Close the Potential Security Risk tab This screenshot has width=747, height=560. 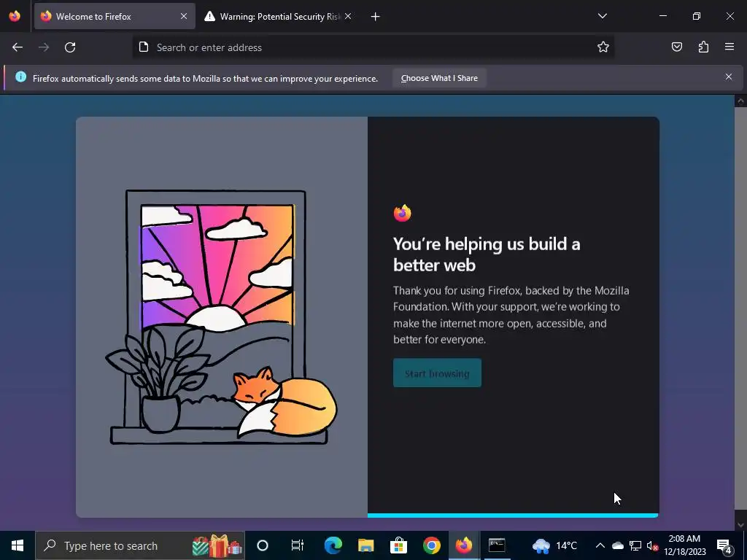coord(348,16)
